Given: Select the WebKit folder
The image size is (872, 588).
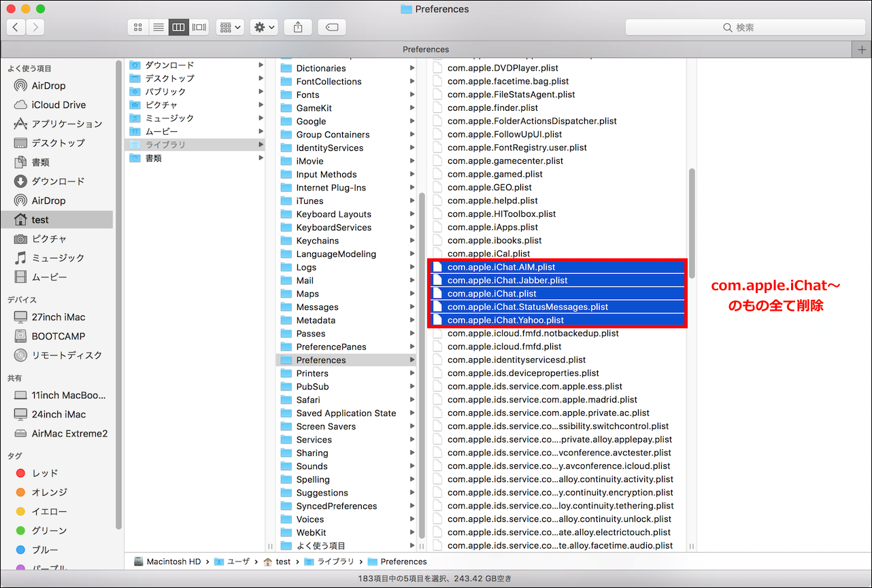Looking at the screenshot, I should pyautogui.click(x=346, y=532).
